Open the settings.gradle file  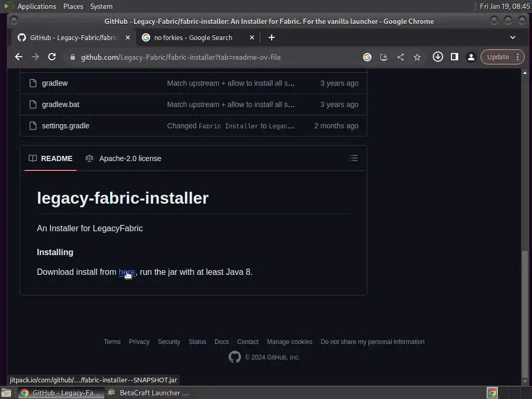tap(65, 126)
